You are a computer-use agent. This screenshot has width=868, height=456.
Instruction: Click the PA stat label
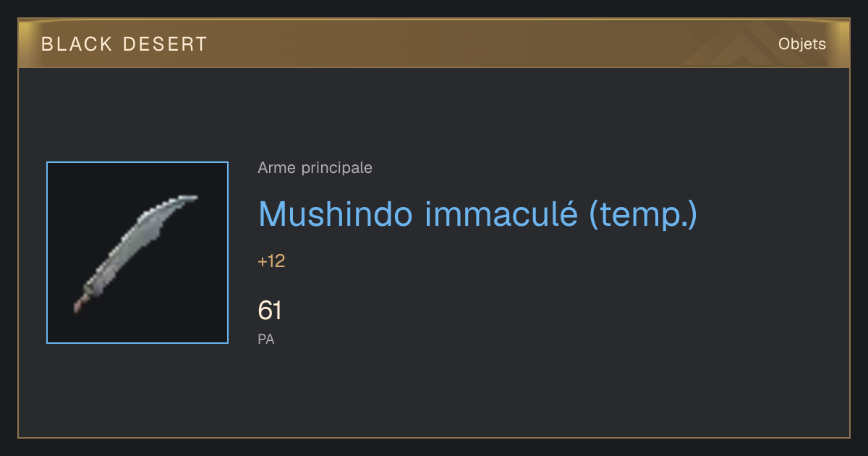tap(266, 339)
